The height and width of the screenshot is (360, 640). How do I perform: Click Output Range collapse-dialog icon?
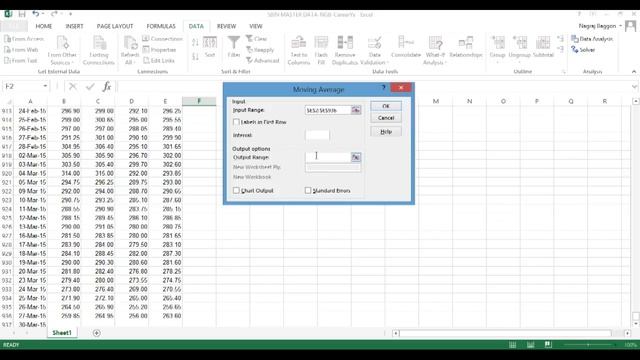pyautogui.click(x=356, y=157)
